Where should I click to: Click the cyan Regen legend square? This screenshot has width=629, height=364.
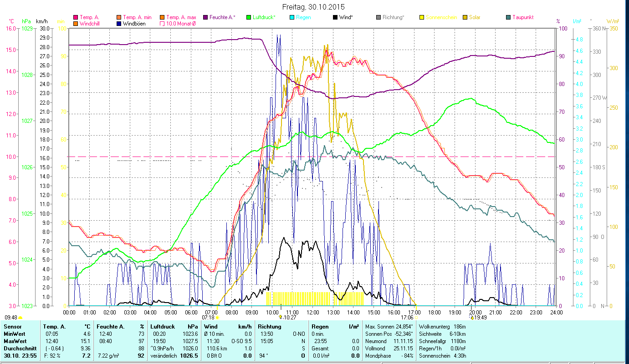click(292, 18)
